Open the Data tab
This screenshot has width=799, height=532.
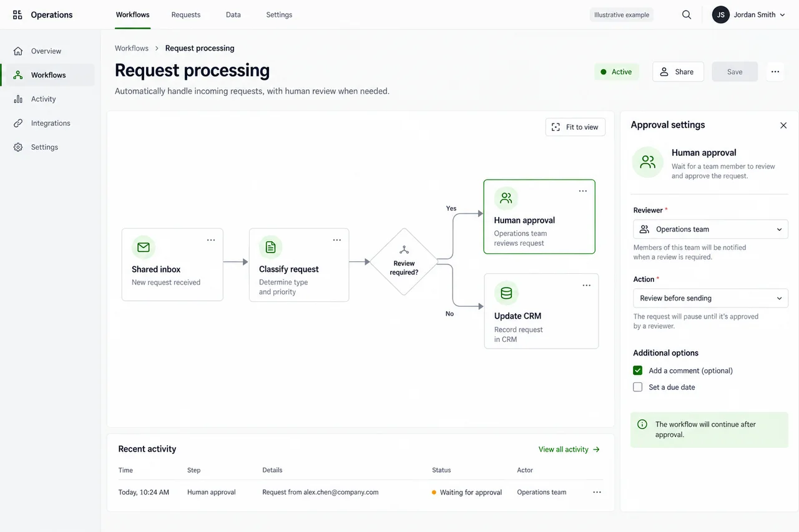tap(233, 15)
